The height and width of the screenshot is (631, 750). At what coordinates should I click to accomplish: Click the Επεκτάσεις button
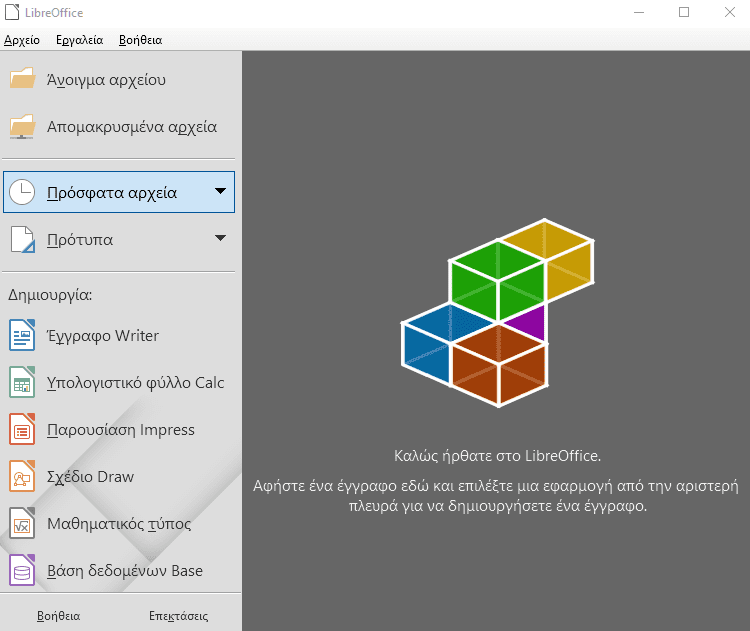pyautogui.click(x=178, y=616)
